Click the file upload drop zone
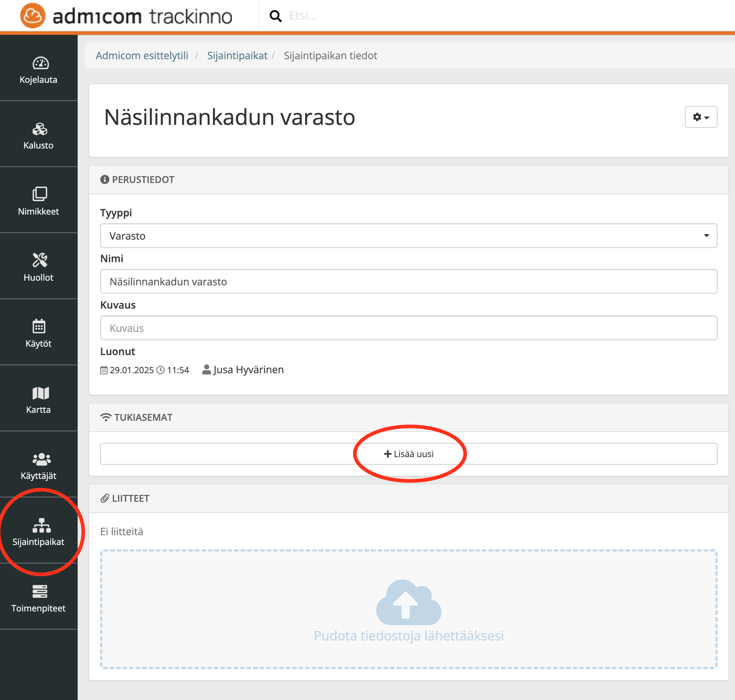735x700 pixels. [x=408, y=609]
